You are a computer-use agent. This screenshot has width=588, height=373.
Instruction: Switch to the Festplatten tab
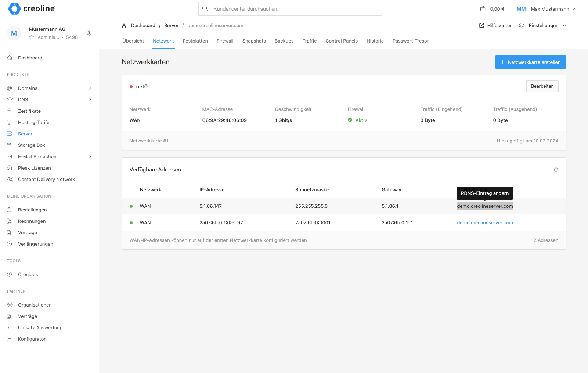pos(195,41)
